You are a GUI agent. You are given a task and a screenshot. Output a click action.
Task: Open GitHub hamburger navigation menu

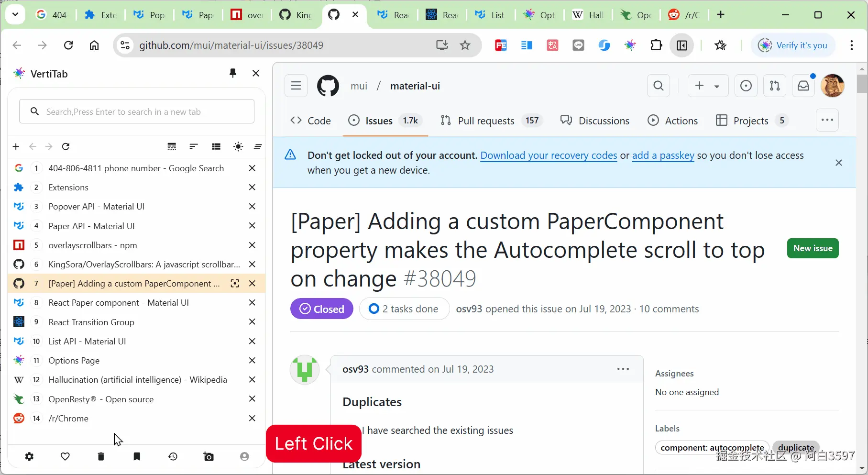point(296,86)
